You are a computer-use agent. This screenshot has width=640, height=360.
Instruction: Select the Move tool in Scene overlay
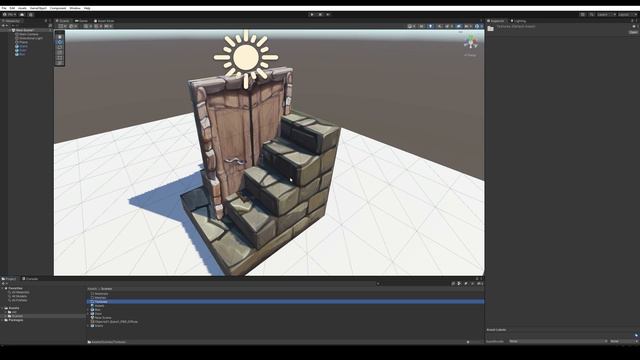(x=60, y=42)
